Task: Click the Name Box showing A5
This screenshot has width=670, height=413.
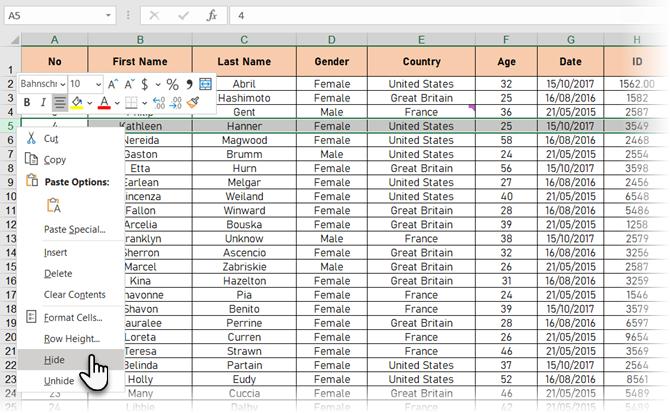Action: [x=54, y=16]
